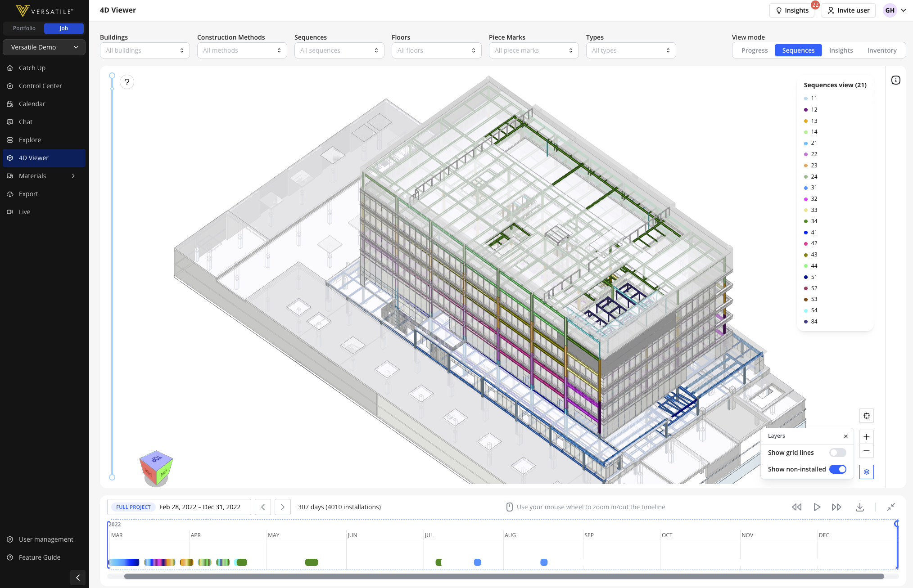913x588 pixels.
Task: Zoom in with the plus button
Action: (x=866, y=437)
